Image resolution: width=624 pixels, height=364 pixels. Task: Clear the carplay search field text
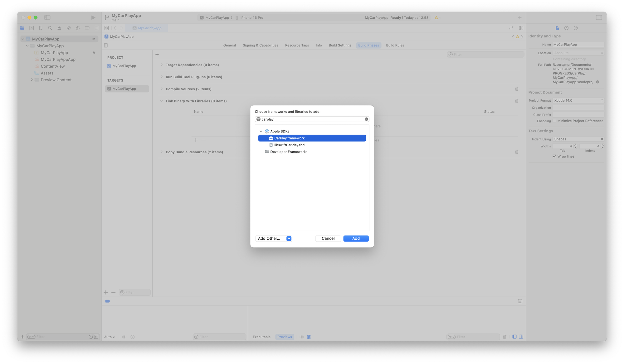tap(366, 119)
